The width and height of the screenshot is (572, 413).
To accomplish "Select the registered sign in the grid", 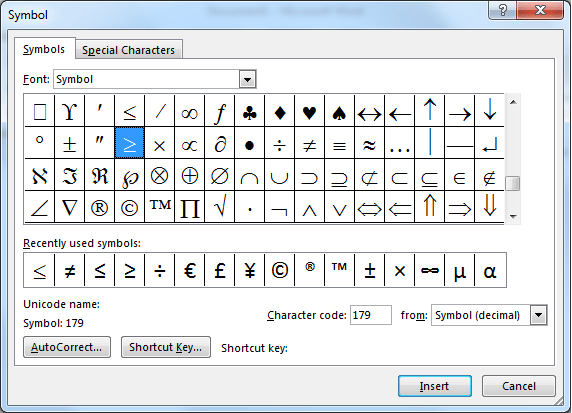I will click(100, 206).
